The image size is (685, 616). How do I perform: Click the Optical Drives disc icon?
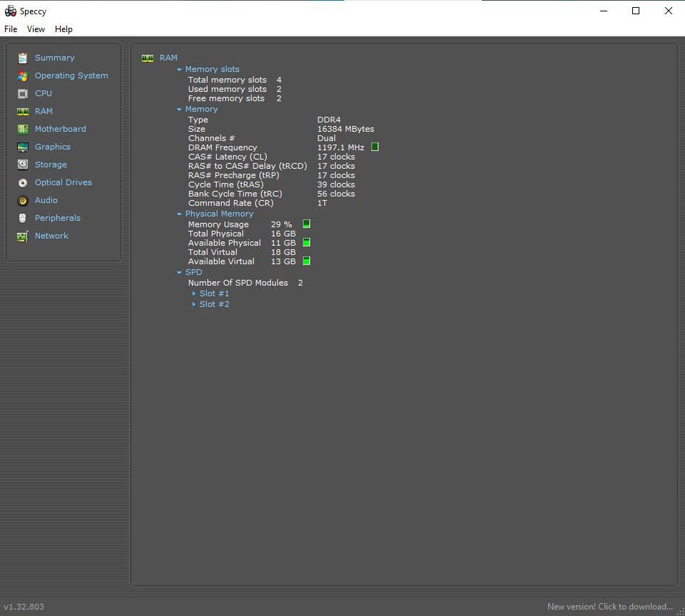pos(23,183)
